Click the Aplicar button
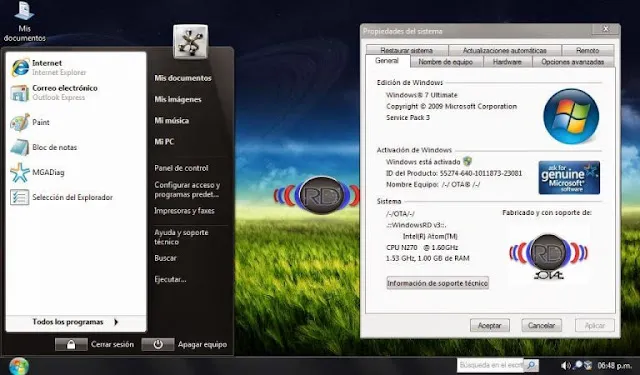 (595, 325)
